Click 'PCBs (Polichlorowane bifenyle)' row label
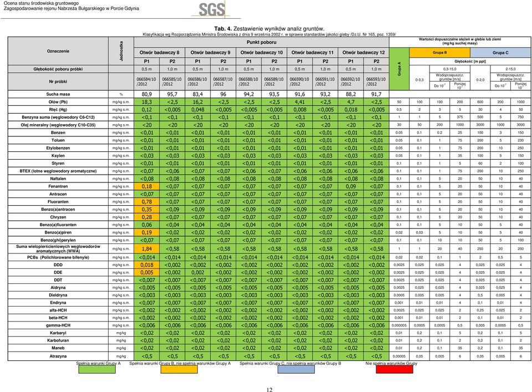This screenshot has width=532, height=392. [58, 257]
